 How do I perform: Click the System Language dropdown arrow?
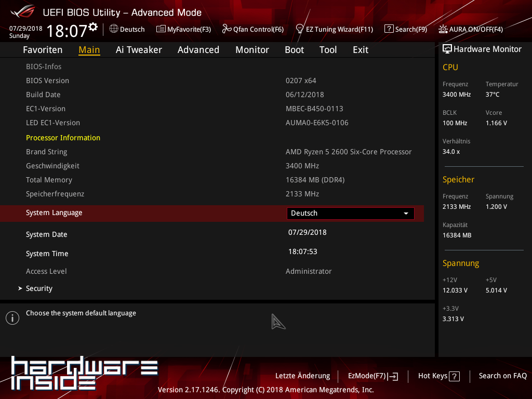(x=406, y=214)
